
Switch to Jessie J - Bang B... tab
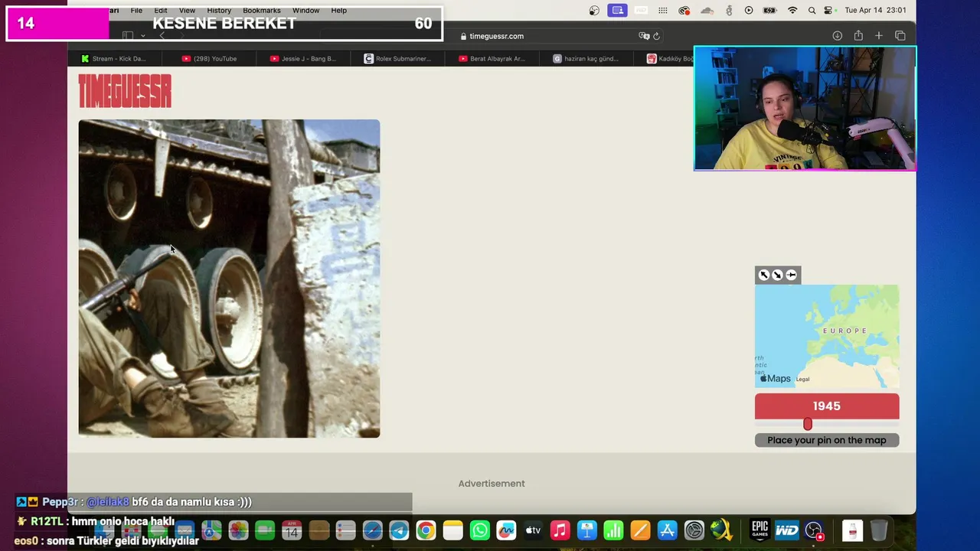click(x=303, y=58)
